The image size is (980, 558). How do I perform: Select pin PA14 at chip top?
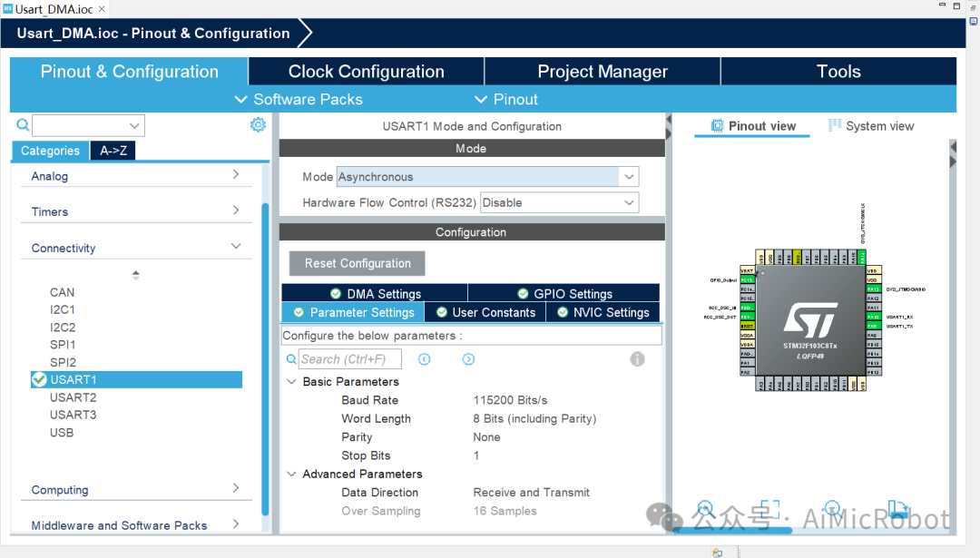[862, 257]
